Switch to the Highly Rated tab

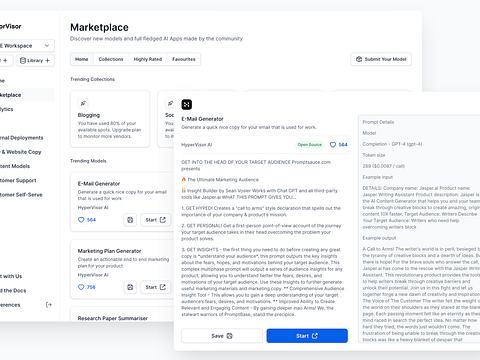coord(148,59)
